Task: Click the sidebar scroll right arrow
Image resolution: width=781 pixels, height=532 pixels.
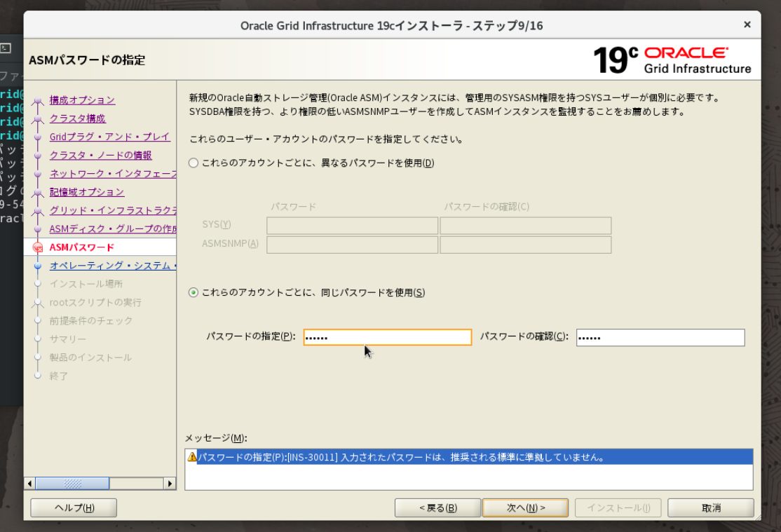Action: click(x=170, y=483)
